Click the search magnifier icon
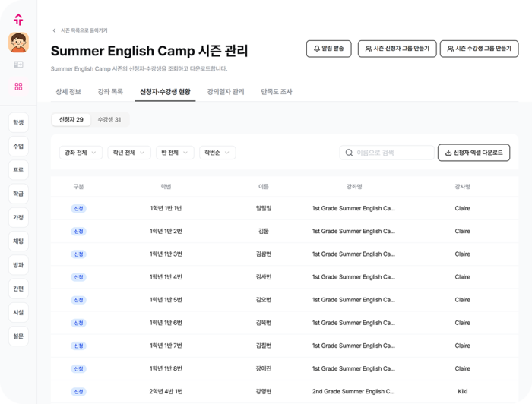The height and width of the screenshot is (404, 532). click(x=349, y=153)
